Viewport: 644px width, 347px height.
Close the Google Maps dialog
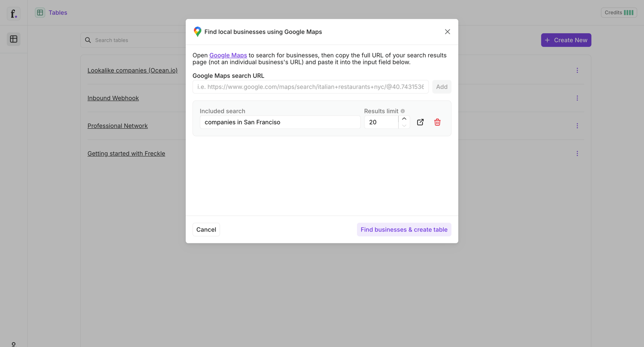[x=447, y=32]
